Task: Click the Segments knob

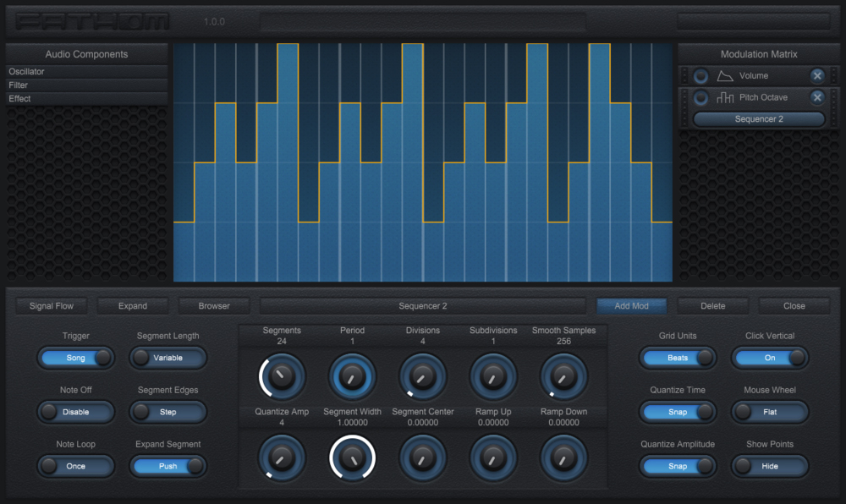Action: coord(282,376)
